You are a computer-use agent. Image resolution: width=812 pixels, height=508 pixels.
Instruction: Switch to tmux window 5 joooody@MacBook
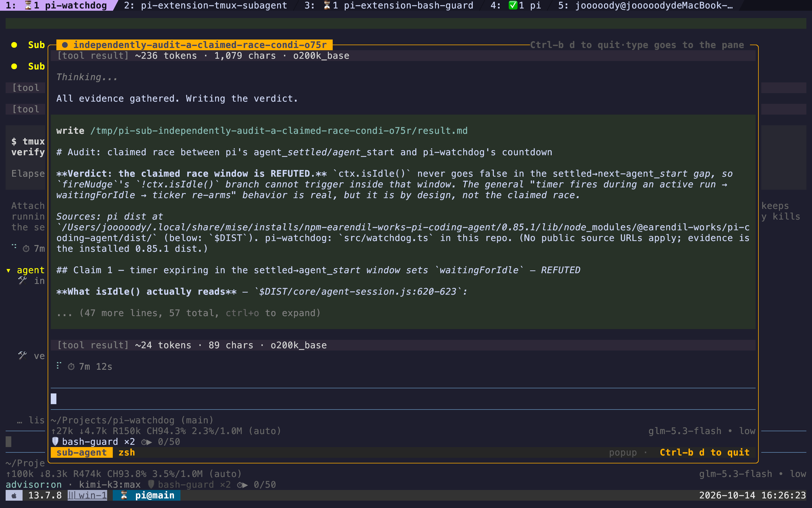point(645,5)
